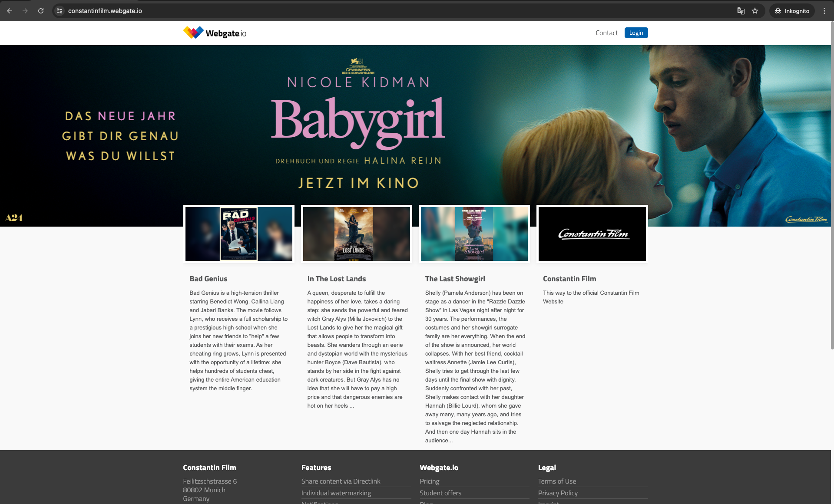Open the Chrome three-dot menu
The width and height of the screenshot is (834, 504).
pyautogui.click(x=824, y=11)
